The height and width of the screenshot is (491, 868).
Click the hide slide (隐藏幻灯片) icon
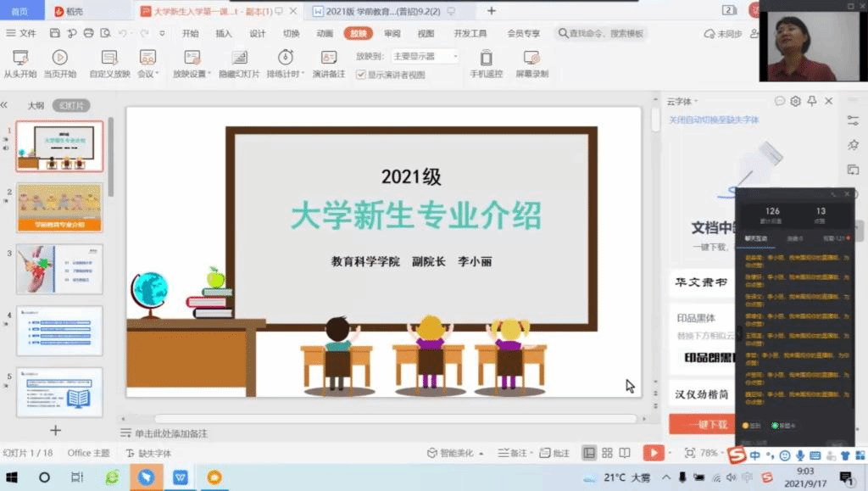tap(239, 58)
